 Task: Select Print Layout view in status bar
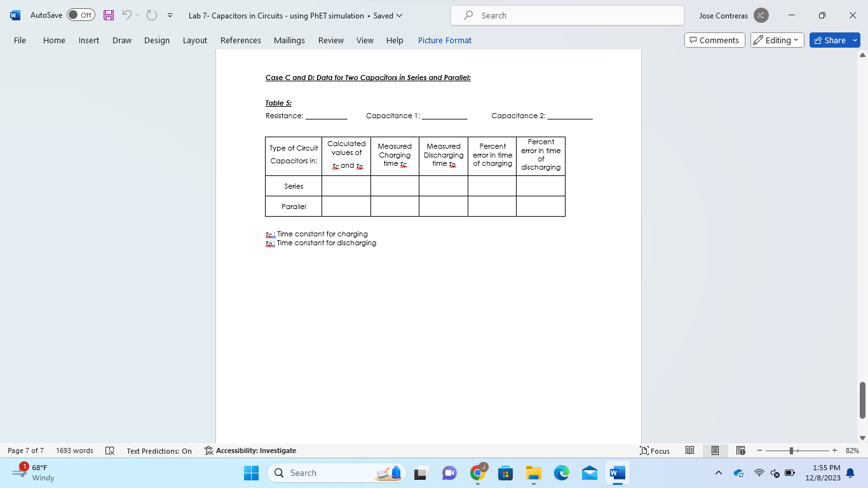[x=715, y=451]
